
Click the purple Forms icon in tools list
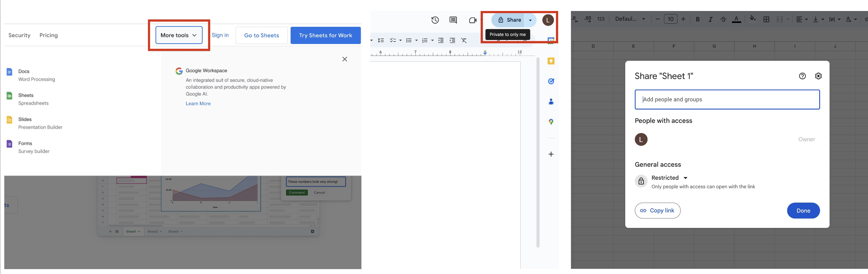9,144
